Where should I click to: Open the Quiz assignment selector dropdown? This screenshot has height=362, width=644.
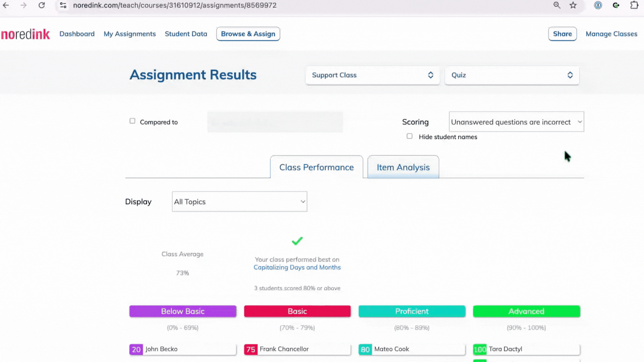click(x=512, y=75)
